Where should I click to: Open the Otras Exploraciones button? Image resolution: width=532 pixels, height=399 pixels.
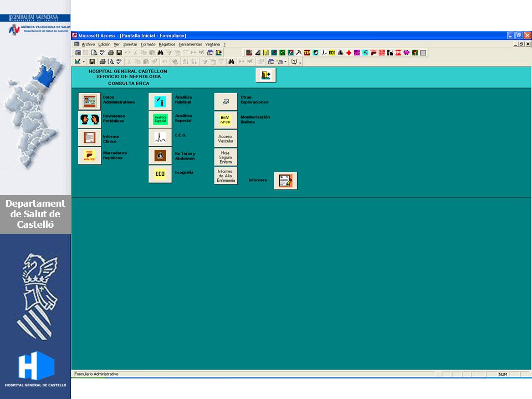pyautogui.click(x=226, y=101)
